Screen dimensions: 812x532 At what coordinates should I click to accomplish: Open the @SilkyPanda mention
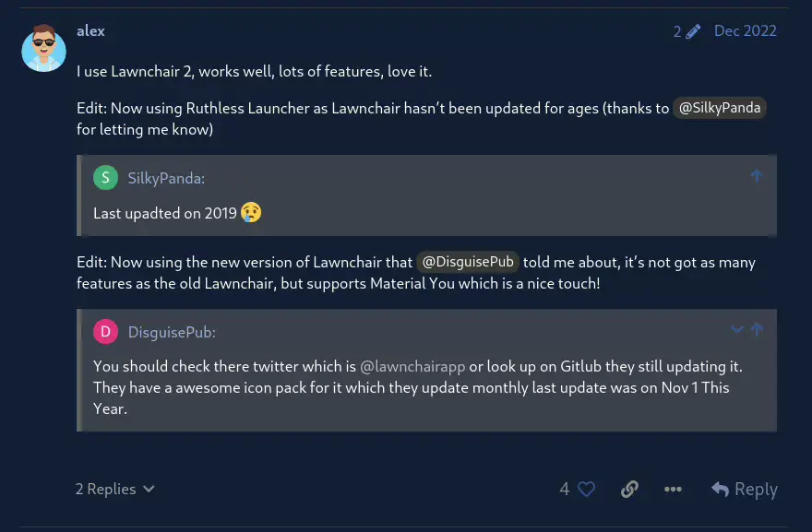pos(720,108)
